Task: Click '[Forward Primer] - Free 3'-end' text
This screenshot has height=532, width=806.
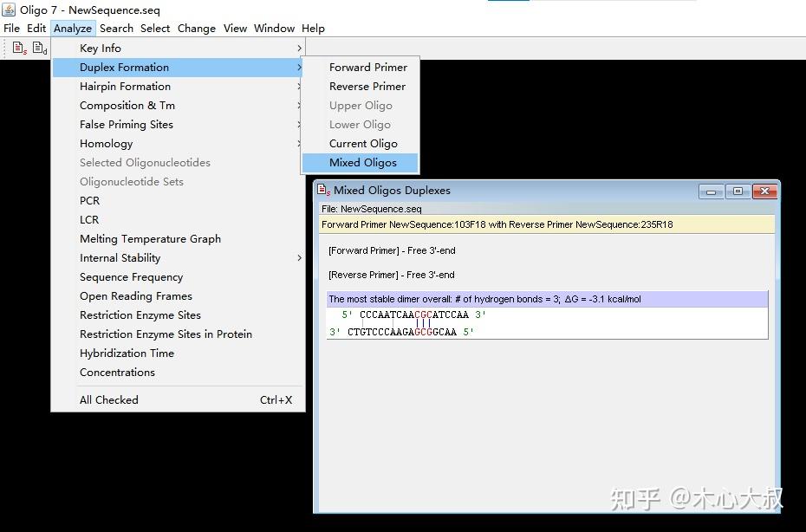Action: pos(392,250)
